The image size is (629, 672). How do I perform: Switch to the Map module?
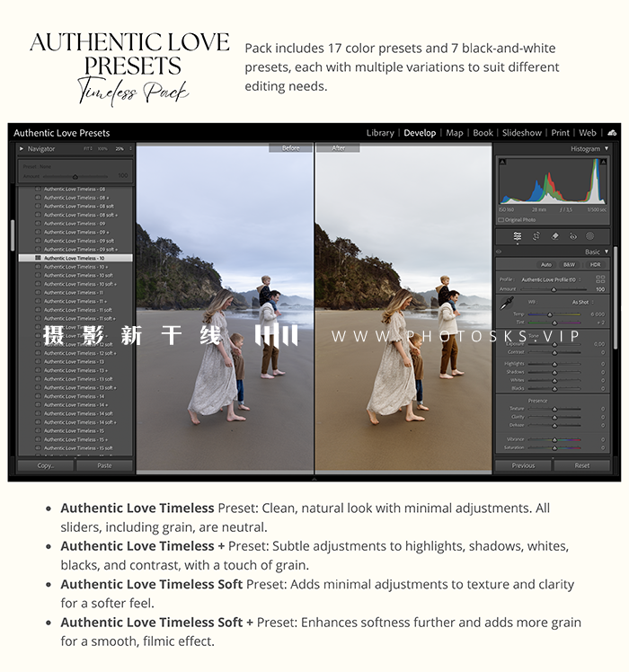coord(454,133)
